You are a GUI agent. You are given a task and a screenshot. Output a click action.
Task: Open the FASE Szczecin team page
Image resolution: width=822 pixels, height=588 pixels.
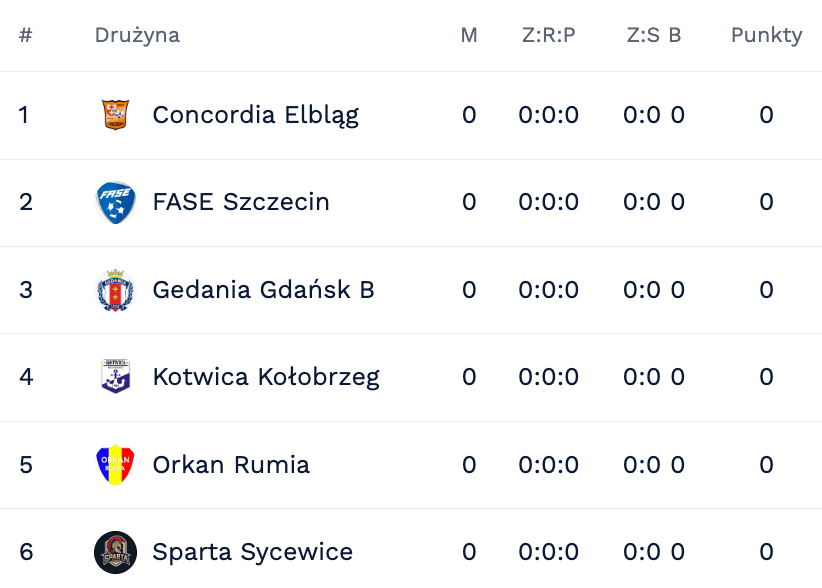coord(241,202)
